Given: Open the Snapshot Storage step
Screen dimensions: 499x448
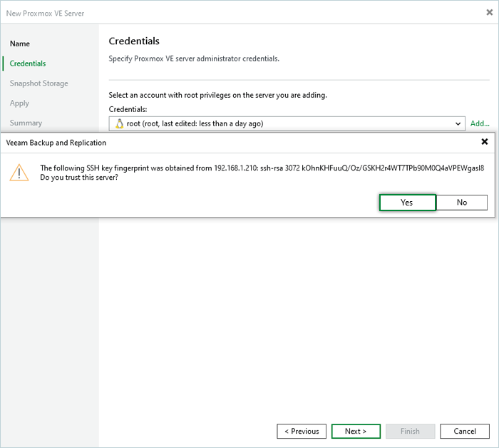Looking at the screenshot, I should 39,83.
